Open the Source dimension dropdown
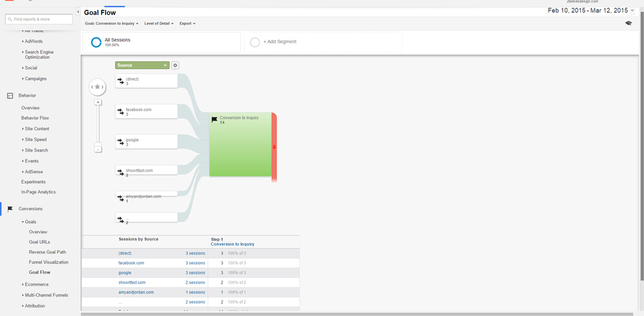This screenshot has width=644, height=316. coord(142,65)
